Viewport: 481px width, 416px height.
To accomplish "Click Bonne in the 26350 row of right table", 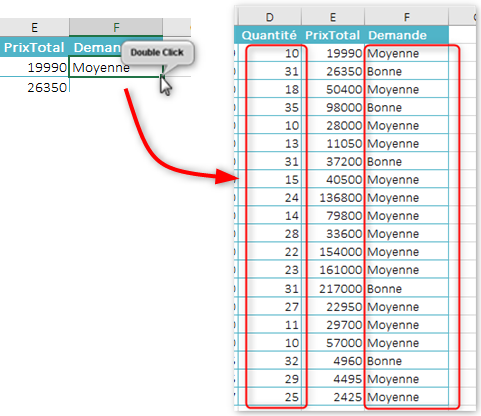I will [x=406, y=71].
